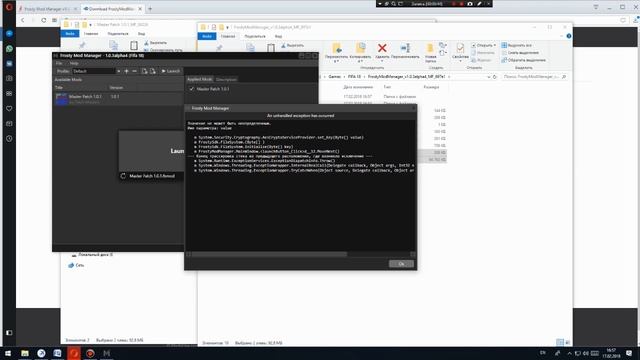
Task: Open a new browser tab with plus
Action: point(150,9)
